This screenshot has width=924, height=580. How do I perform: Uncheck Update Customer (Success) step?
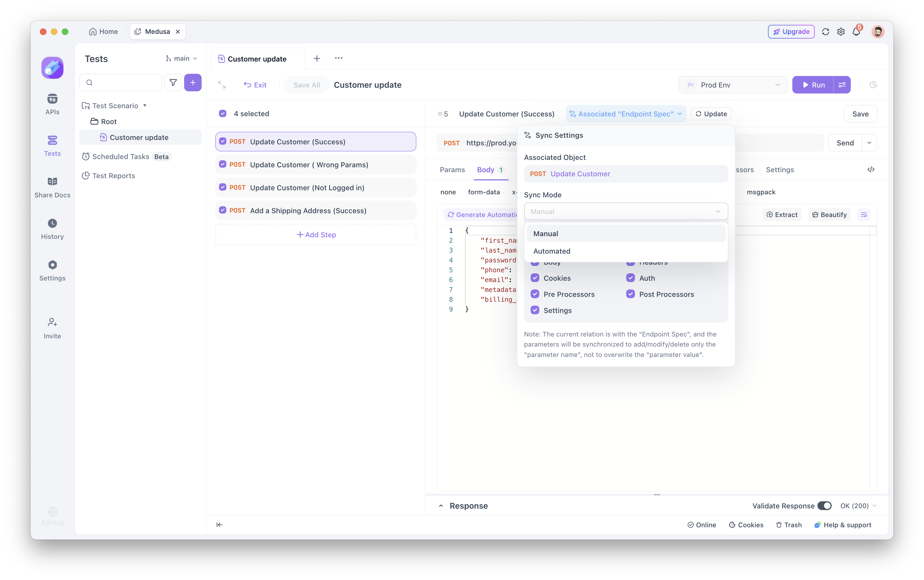pyautogui.click(x=223, y=142)
